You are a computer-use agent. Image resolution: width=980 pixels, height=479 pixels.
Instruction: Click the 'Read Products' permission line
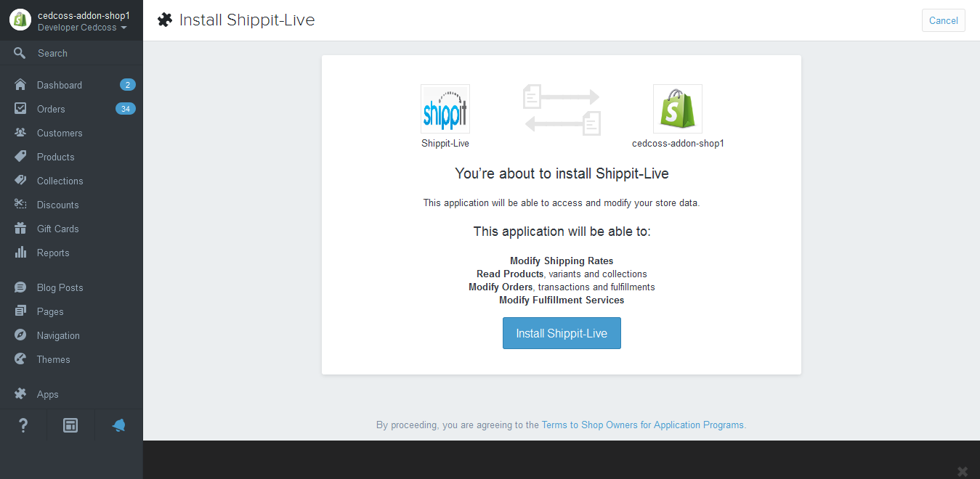click(562, 274)
